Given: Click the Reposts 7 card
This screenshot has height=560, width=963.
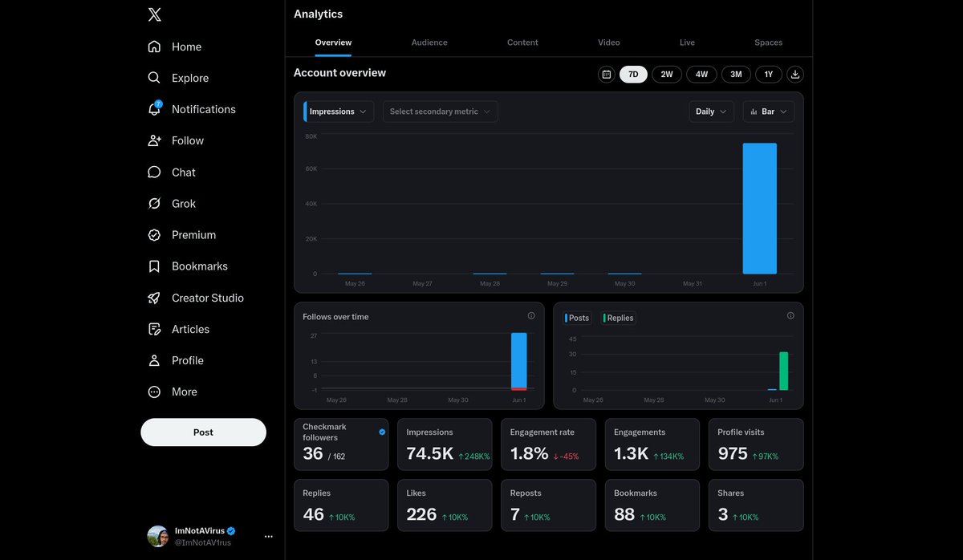Looking at the screenshot, I should pyautogui.click(x=548, y=505).
